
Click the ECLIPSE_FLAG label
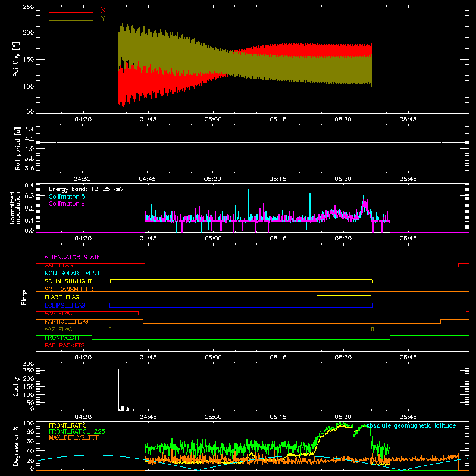65,305
